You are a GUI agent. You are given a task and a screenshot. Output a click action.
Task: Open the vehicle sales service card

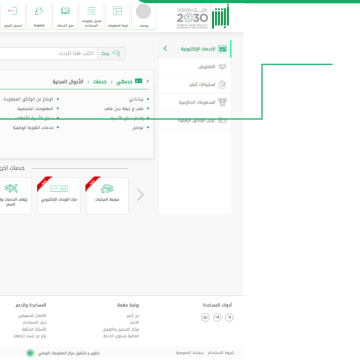tap(107, 196)
